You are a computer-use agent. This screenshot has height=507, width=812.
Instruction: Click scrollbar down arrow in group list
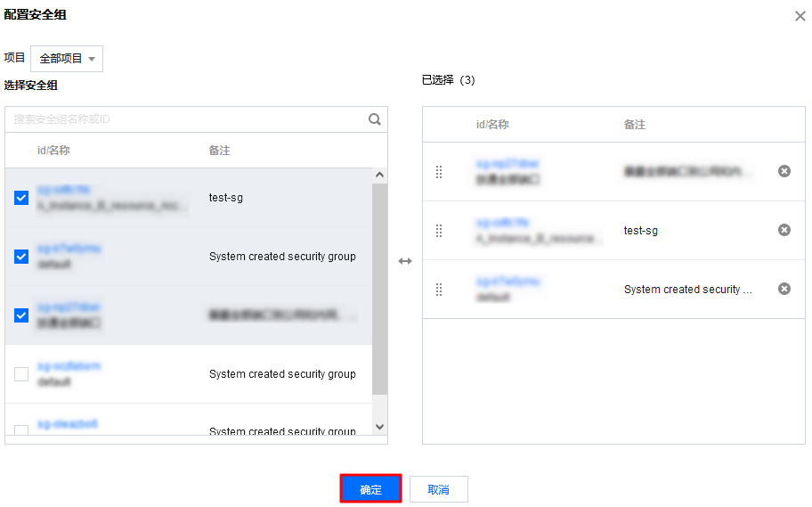(x=379, y=427)
